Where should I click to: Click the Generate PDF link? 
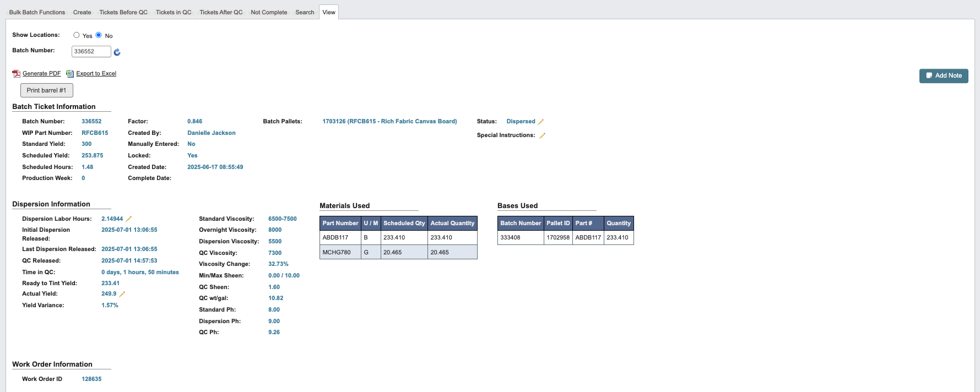click(x=42, y=74)
